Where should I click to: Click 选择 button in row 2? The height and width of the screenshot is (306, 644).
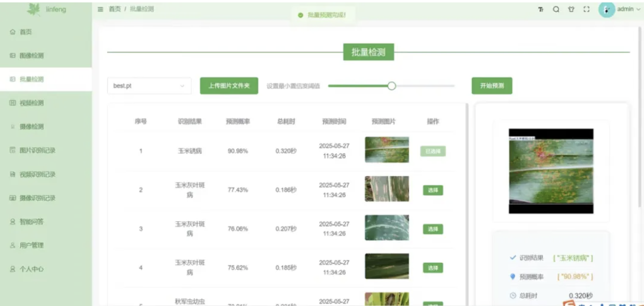pyautogui.click(x=433, y=190)
